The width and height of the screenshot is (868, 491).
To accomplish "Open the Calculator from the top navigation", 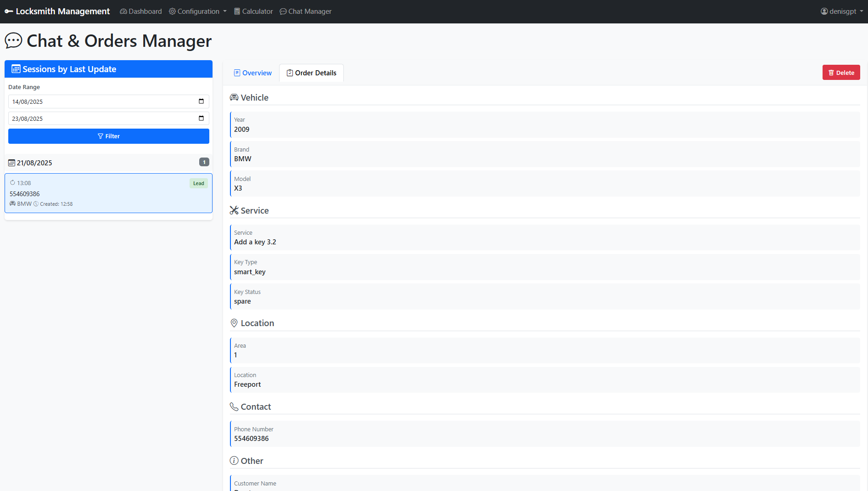I will (x=253, y=11).
